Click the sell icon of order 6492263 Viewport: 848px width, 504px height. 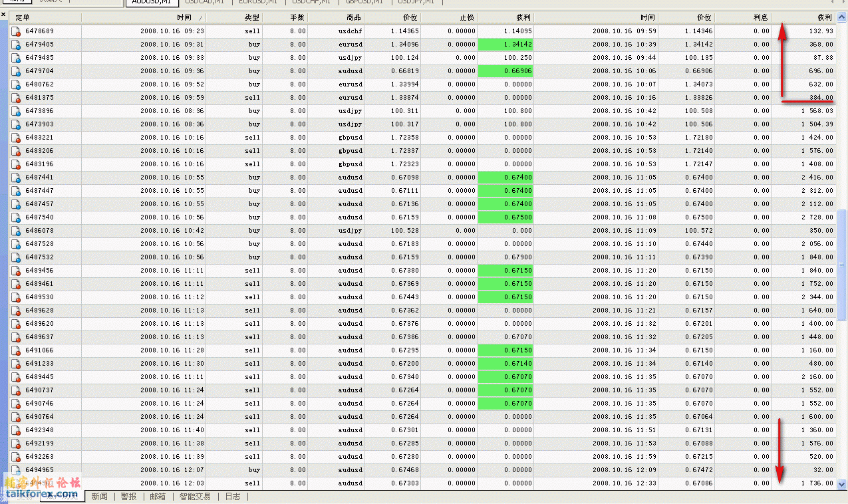pyautogui.click(x=16, y=457)
